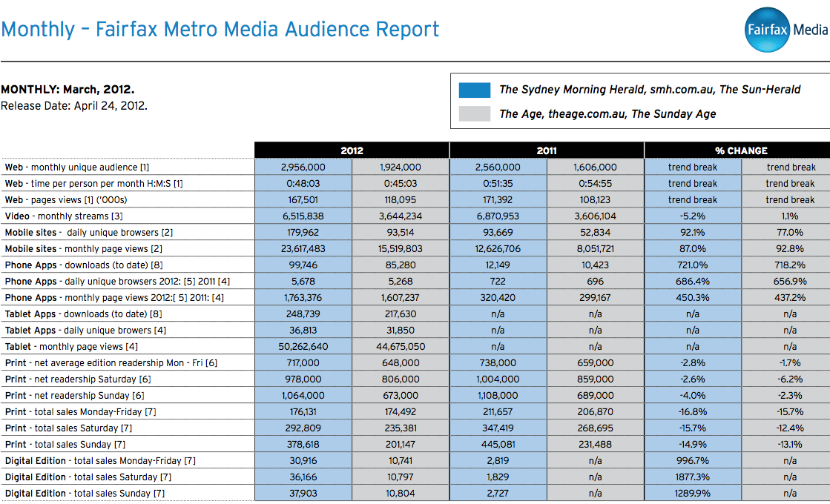Click cell value 50,262,640
The height and width of the screenshot is (504, 830).
pos(303,347)
